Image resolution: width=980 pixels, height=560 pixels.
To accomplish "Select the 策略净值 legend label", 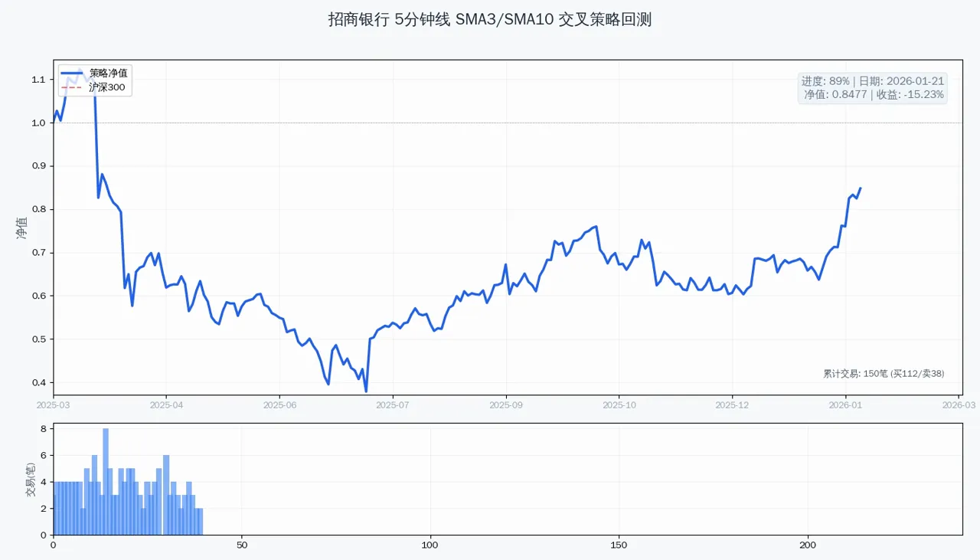I will (109, 74).
